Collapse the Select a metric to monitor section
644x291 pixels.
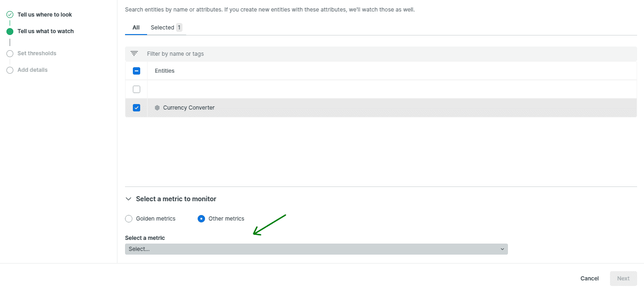[128, 199]
